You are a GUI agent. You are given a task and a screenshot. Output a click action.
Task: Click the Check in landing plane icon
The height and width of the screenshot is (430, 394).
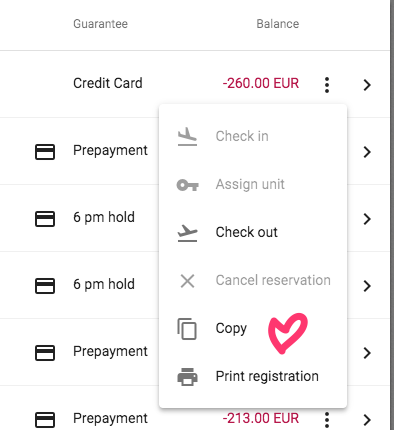pos(187,137)
